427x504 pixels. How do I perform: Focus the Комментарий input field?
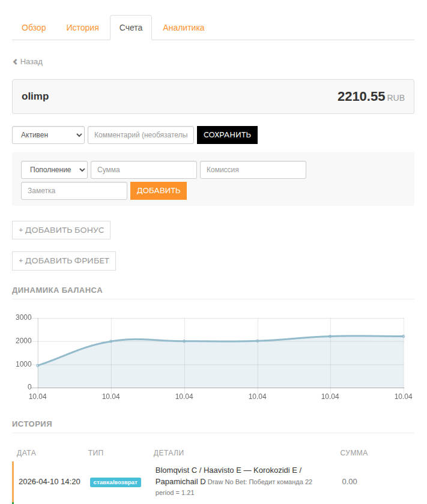click(x=141, y=135)
